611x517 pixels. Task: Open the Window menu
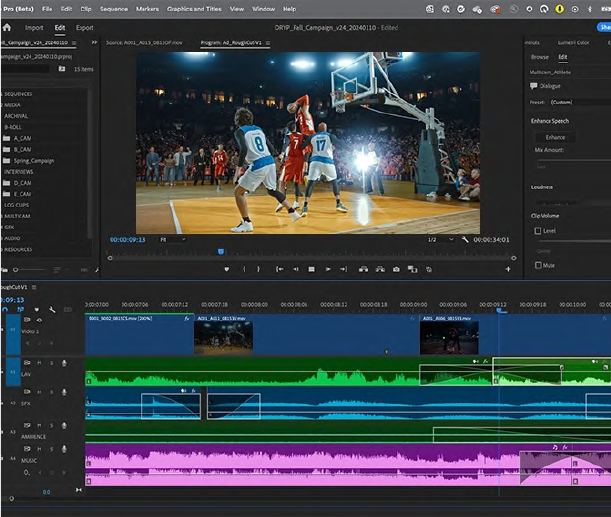click(x=263, y=9)
